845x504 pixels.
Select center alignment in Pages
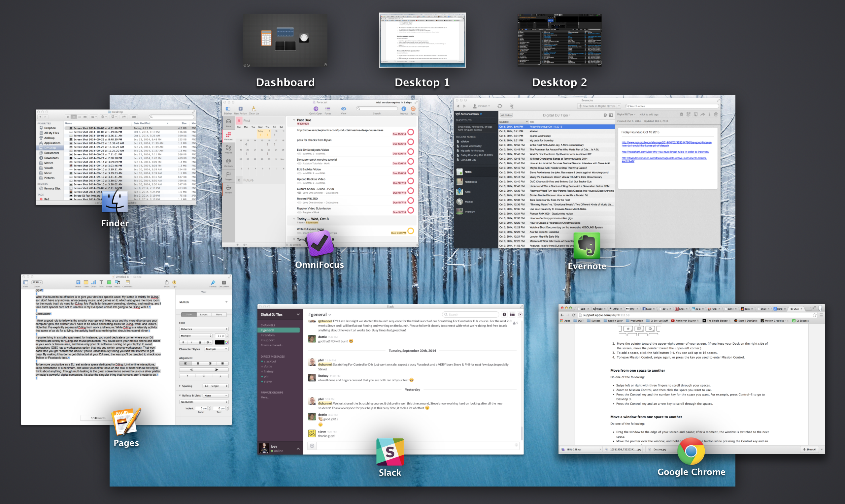point(198,363)
